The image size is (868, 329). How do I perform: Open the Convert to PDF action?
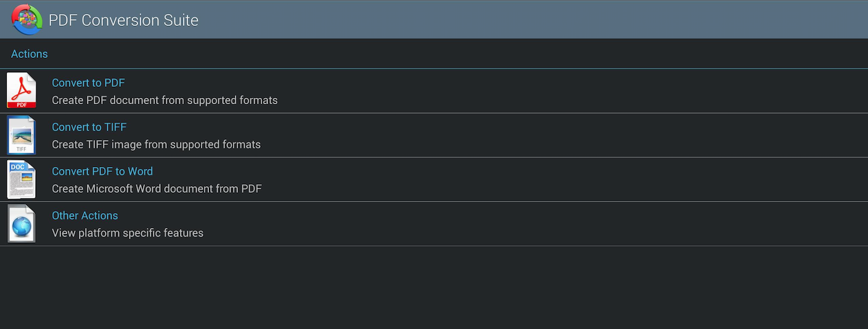pos(434,91)
